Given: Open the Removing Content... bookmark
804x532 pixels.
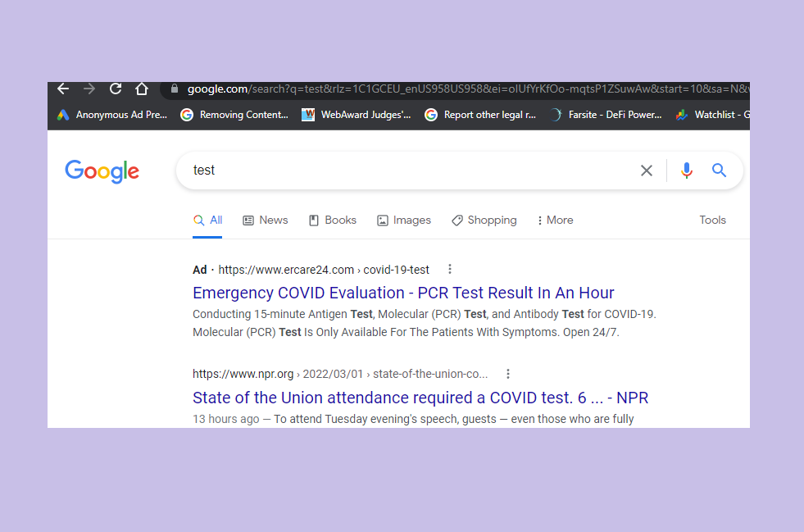Looking at the screenshot, I should coord(235,115).
